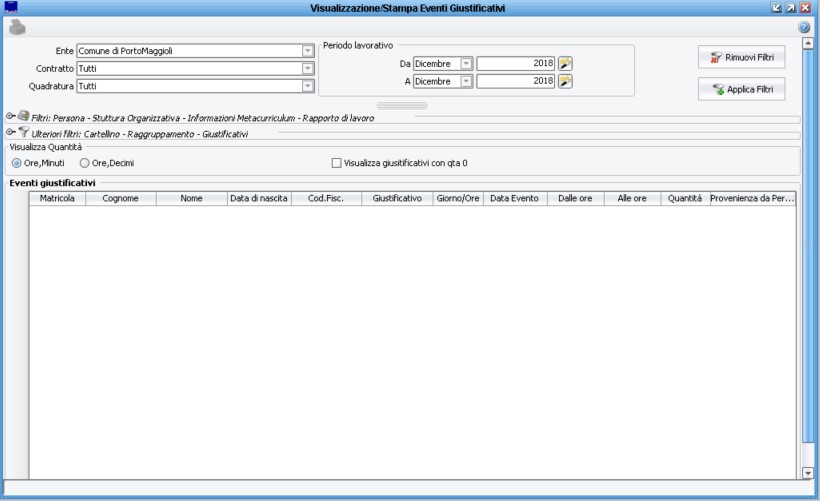This screenshot has width=820, height=501.
Task: Click the Da year input field
Action: click(x=516, y=64)
